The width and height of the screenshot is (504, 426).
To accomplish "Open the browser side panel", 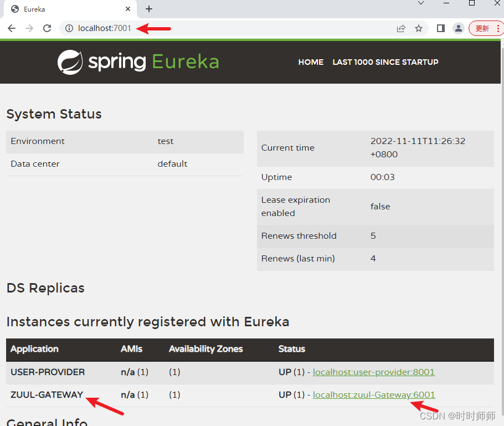I will (441, 28).
